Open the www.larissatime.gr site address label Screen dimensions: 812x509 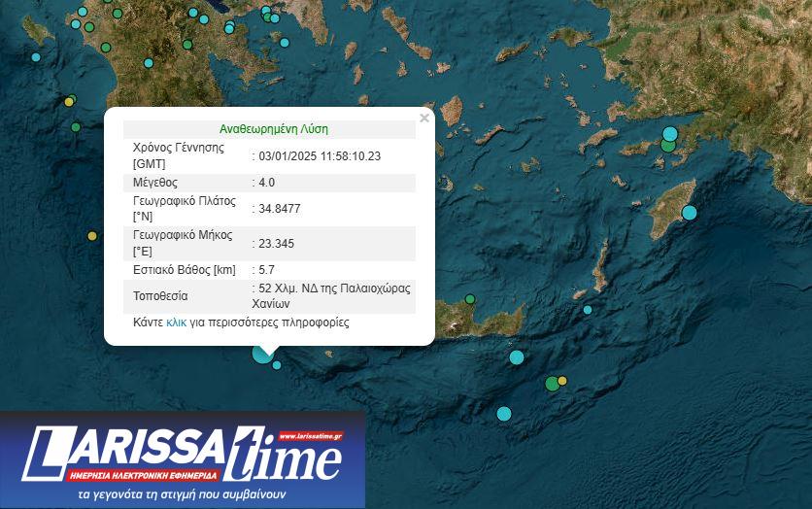click(310, 436)
